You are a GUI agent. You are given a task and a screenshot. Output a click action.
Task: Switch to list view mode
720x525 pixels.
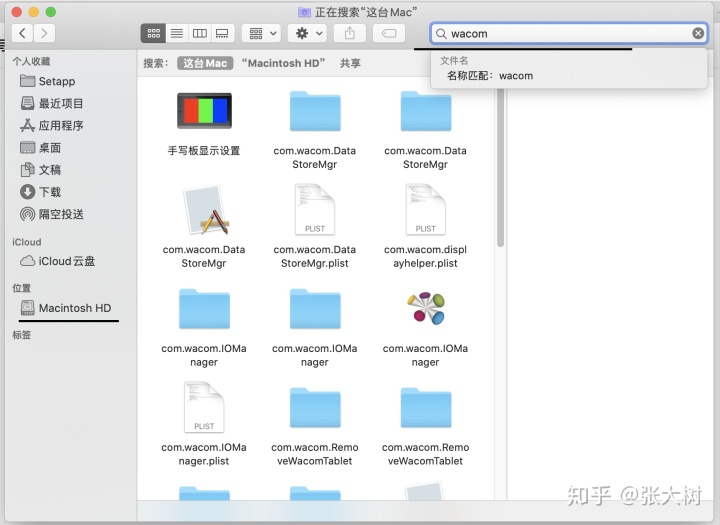[x=177, y=33]
